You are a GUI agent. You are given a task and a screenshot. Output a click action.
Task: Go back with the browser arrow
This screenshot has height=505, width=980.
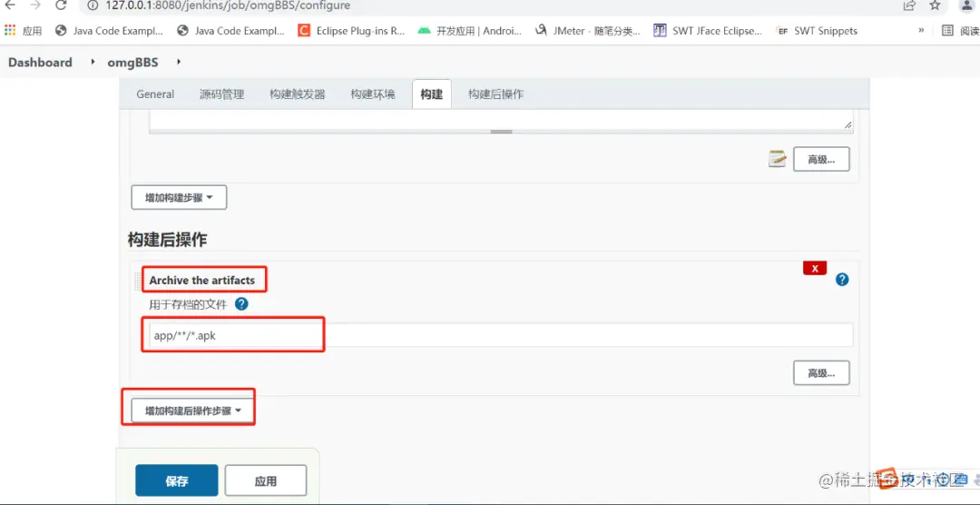click(9, 5)
